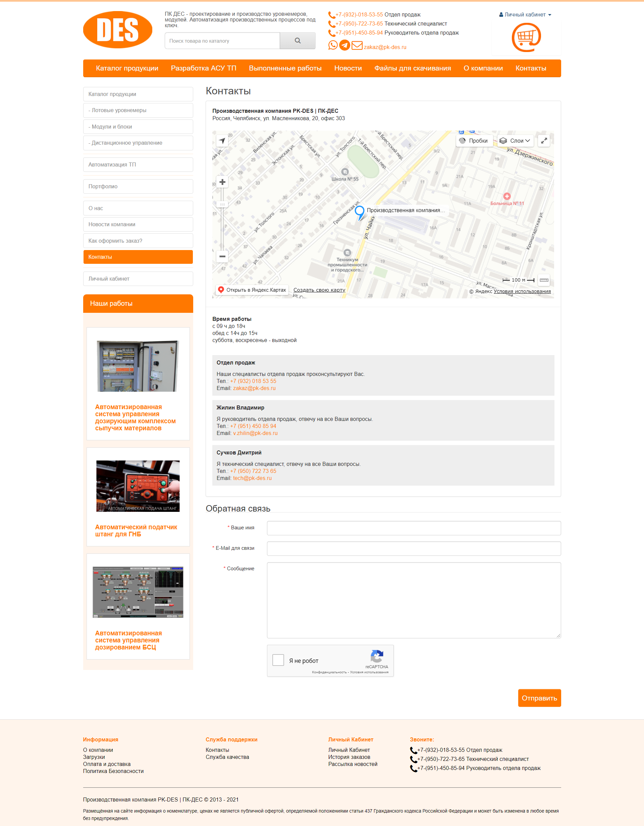
Task: Select Как оформить заказ? in sidebar
Action: coord(138,241)
